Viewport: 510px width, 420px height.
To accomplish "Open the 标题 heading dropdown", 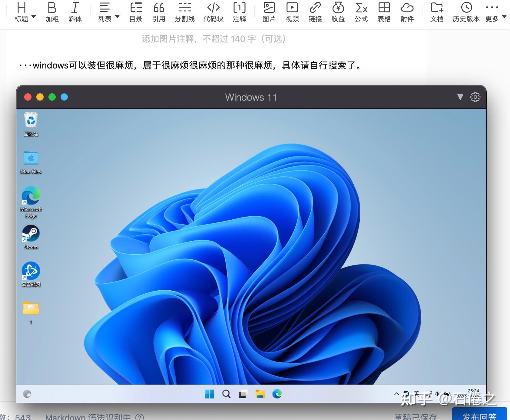I will 25,12.
